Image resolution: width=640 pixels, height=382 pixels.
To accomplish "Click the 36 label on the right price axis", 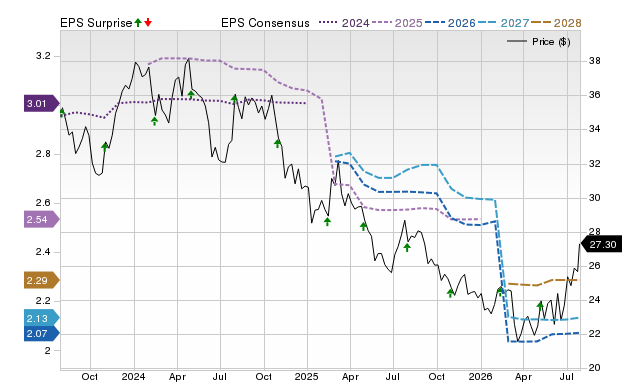I will pos(595,95).
